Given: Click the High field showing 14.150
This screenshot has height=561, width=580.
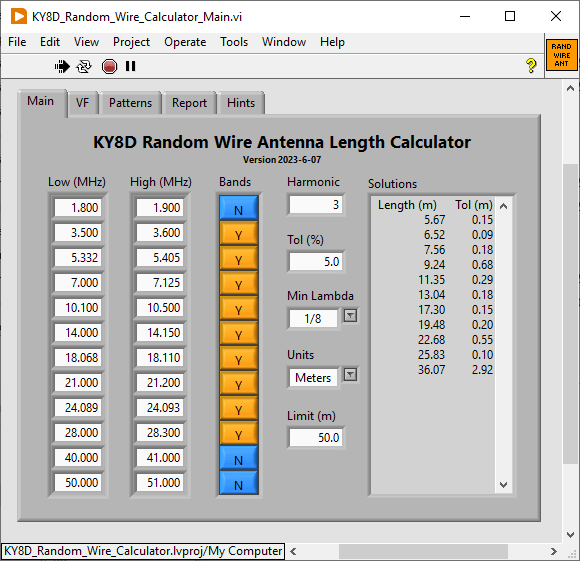Looking at the screenshot, I should point(160,332).
